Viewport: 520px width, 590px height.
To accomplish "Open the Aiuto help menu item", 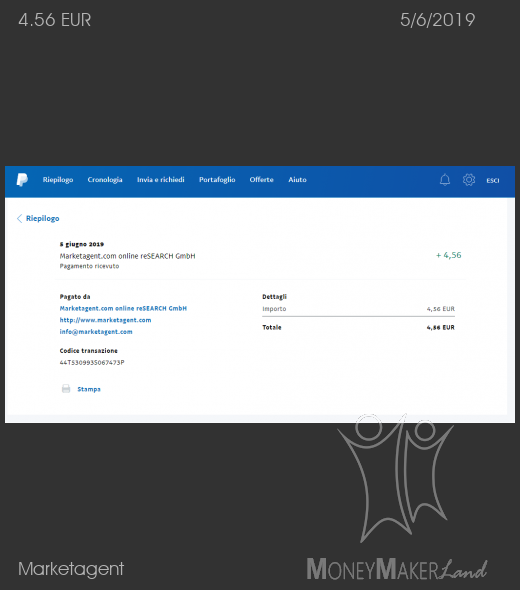I will [x=297, y=180].
